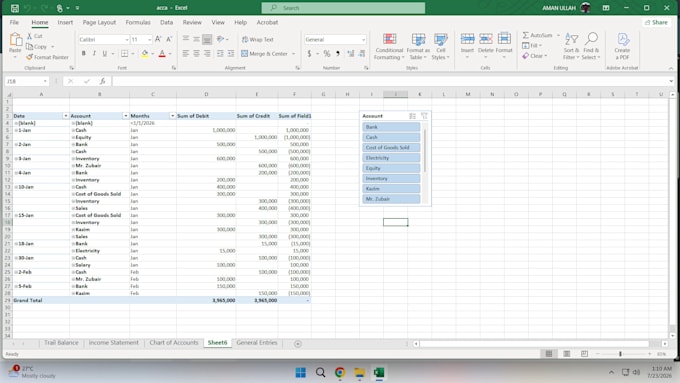
Task: Open Format as Table gallery
Action: [418, 47]
